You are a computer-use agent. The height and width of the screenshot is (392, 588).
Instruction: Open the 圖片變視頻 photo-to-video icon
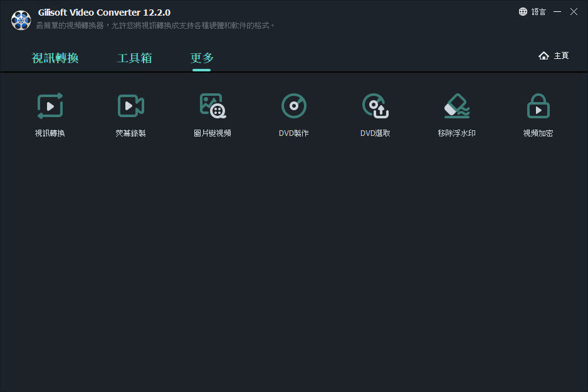click(213, 106)
